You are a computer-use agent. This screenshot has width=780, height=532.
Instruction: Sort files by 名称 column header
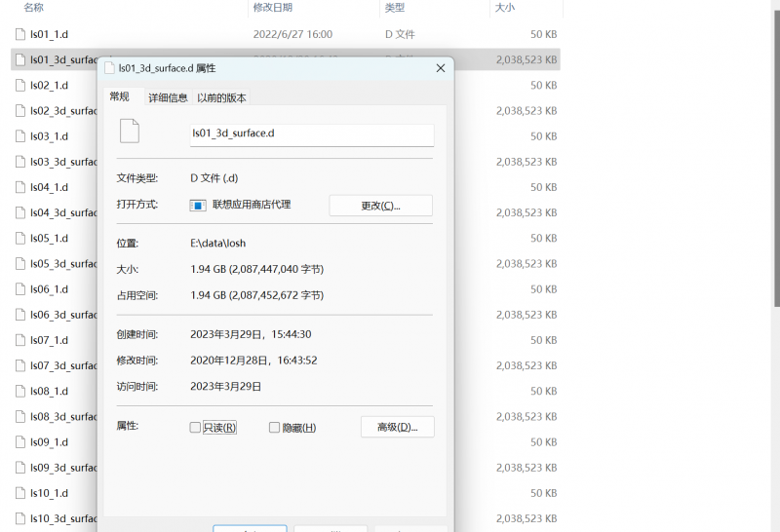(34, 8)
